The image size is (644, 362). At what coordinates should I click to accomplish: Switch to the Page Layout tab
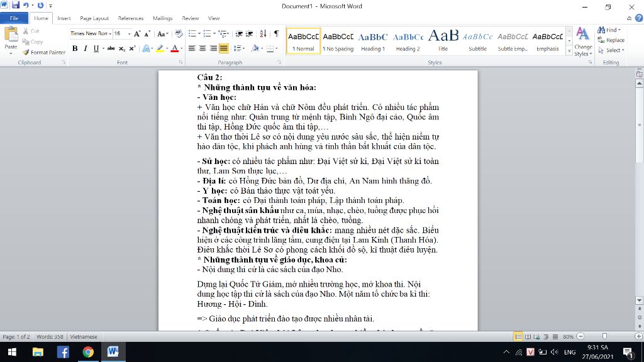point(94,18)
